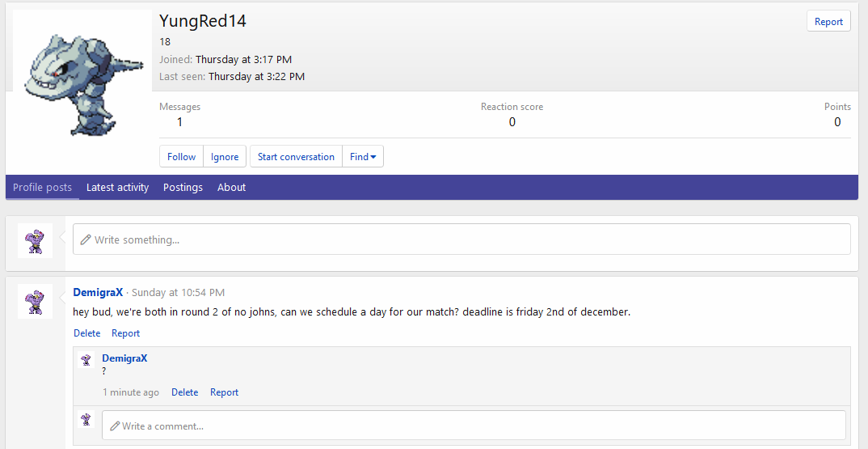Viewport: 868px width, 449px height.
Task: Click the Report button for YungRed14's profile
Action: [x=828, y=22]
